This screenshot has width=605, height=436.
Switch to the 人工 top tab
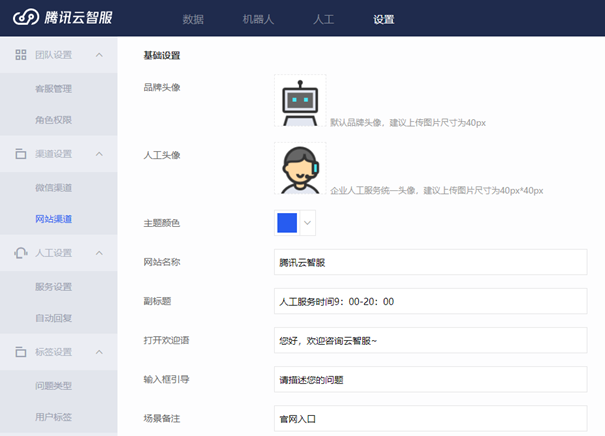(323, 19)
